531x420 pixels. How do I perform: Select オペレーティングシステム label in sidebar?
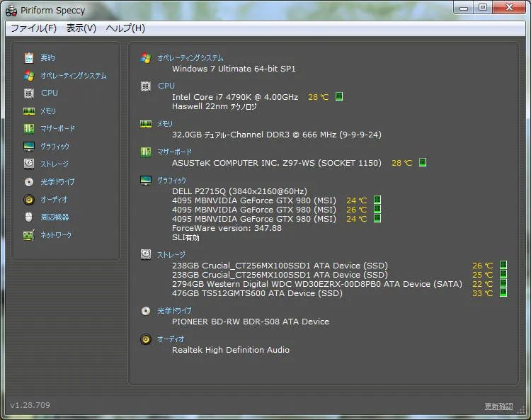[x=74, y=76]
